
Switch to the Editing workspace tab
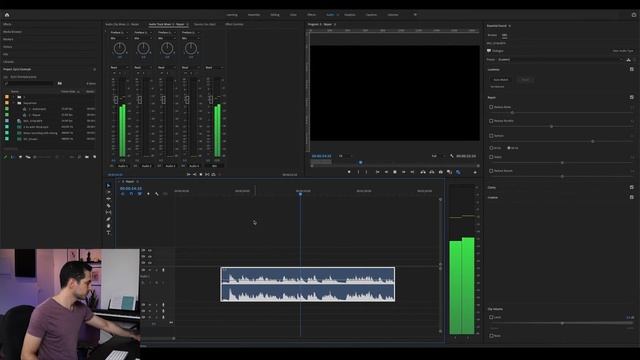pos(275,15)
